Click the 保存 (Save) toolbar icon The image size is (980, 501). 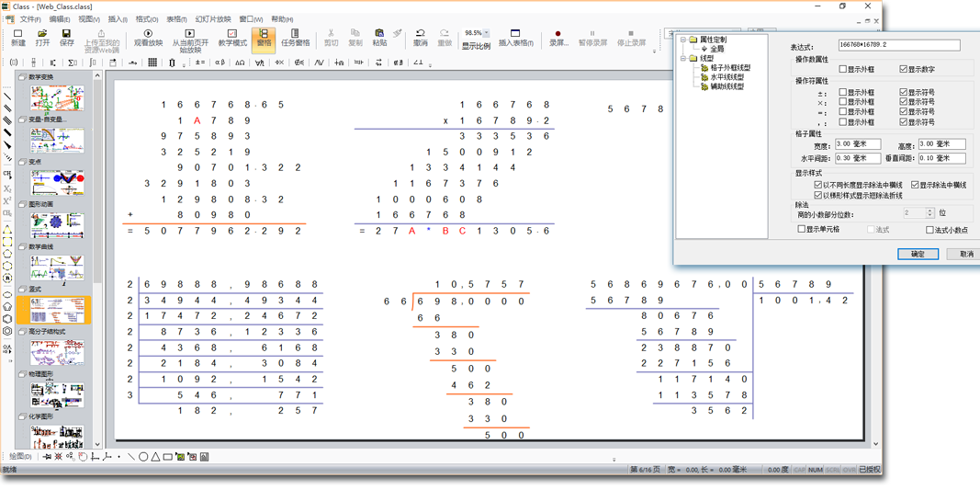click(x=66, y=37)
